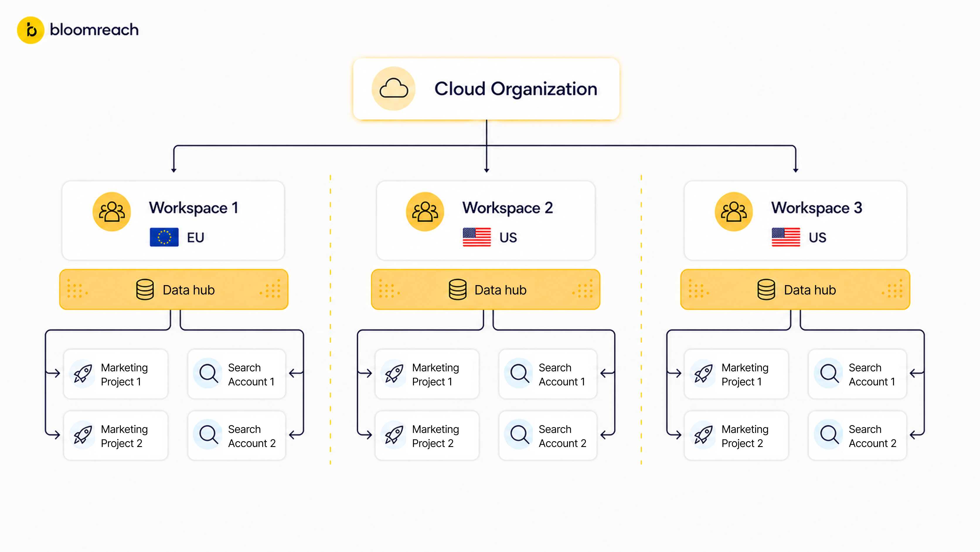Click rocket icon of Workspace 1 Marketing Project 1

pyautogui.click(x=83, y=373)
